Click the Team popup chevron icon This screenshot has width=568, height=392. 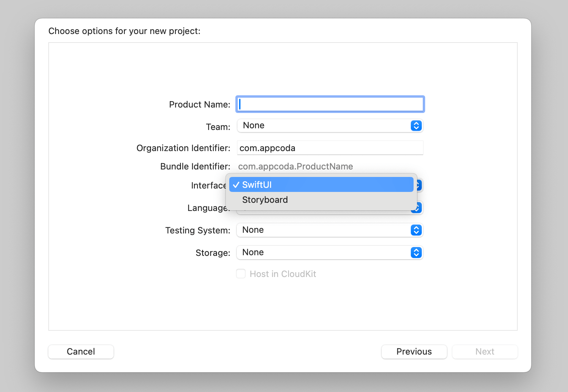click(x=416, y=126)
